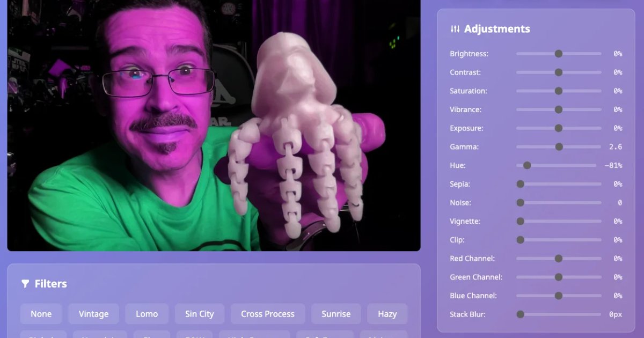
Task: Click the Vignette slider handle
Action: coord(520,221)
